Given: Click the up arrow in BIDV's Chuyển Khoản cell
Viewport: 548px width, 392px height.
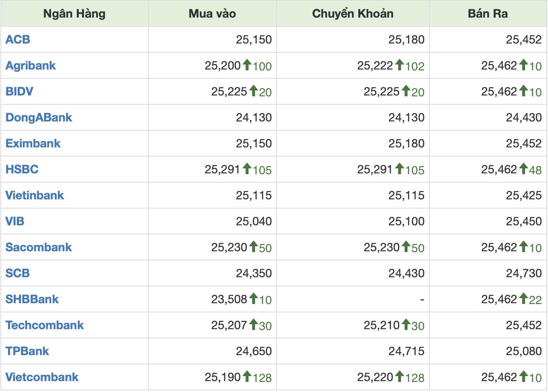Looking at the screenshot, I should coord(406,91).
